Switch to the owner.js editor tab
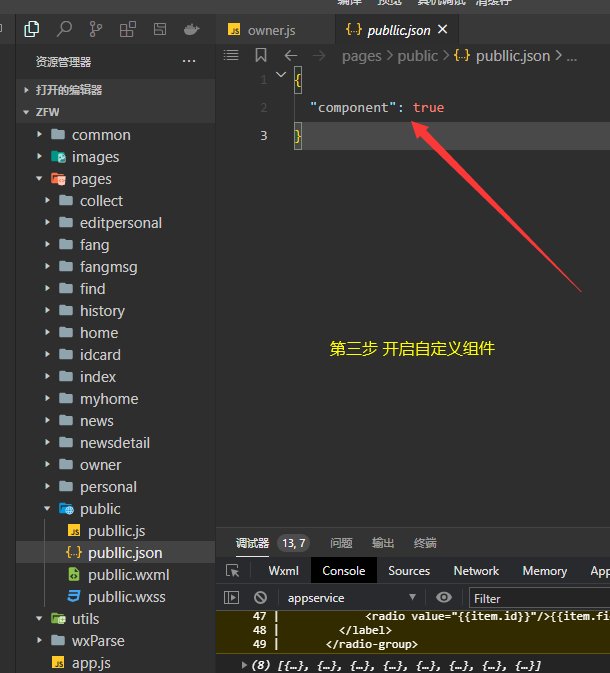This screenshot has width=610, height=673. [x=262, y=30]
